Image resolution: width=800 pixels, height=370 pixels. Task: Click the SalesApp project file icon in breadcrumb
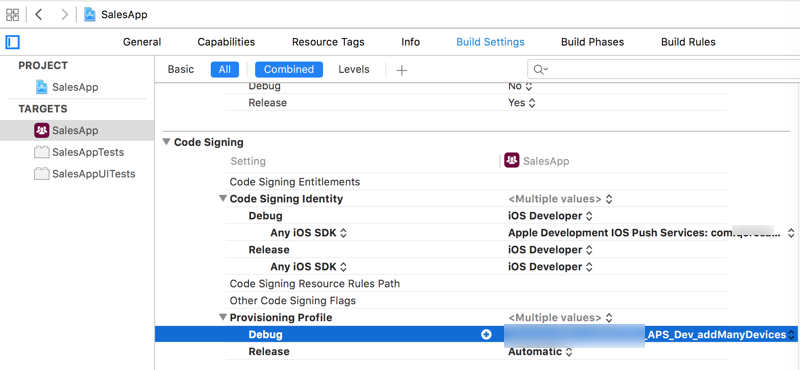tap(90, 14)
